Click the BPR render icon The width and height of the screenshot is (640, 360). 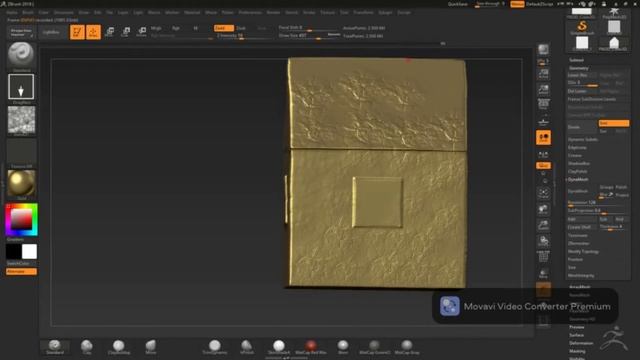543,50
